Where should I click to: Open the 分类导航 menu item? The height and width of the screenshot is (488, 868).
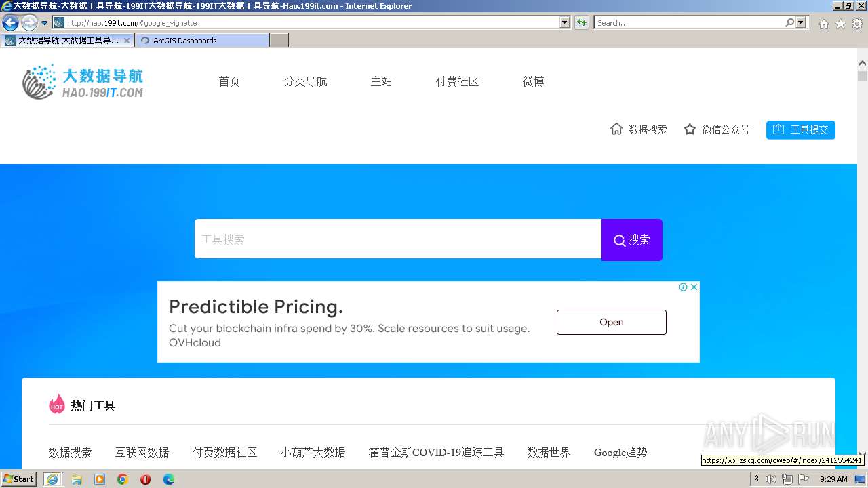[x=305, y=81]
